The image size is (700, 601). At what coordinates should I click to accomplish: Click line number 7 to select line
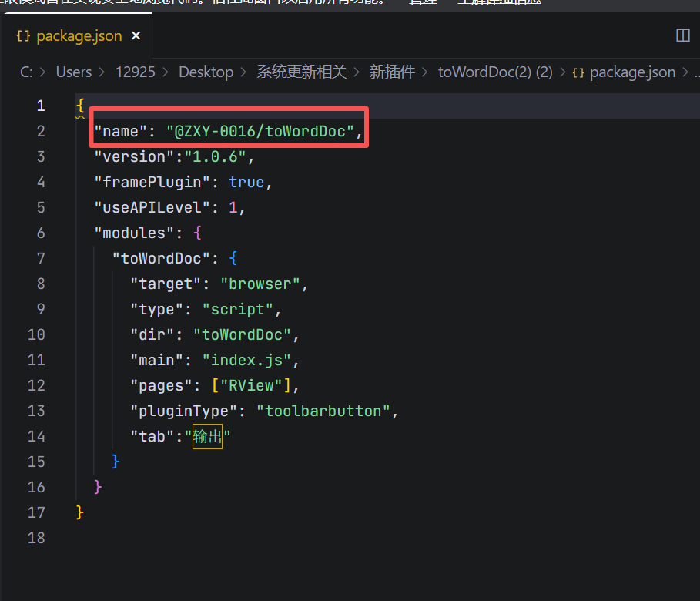[x=41, y=258]
